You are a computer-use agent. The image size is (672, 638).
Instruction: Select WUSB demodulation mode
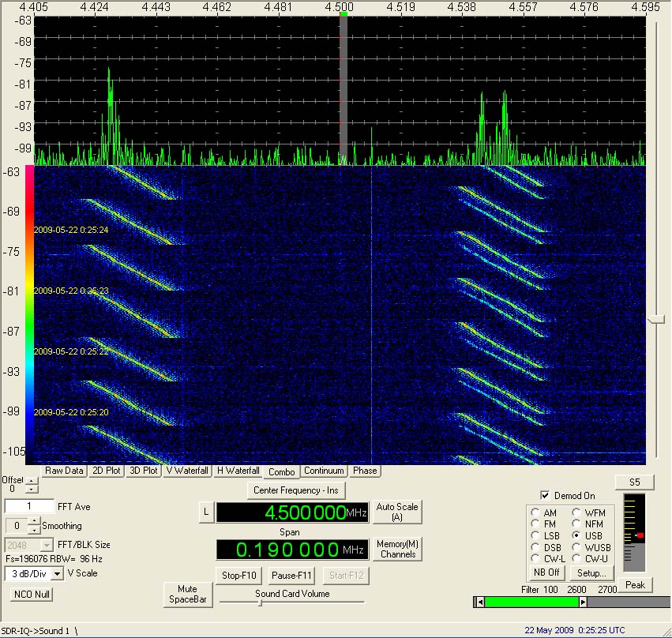point(576,547)
